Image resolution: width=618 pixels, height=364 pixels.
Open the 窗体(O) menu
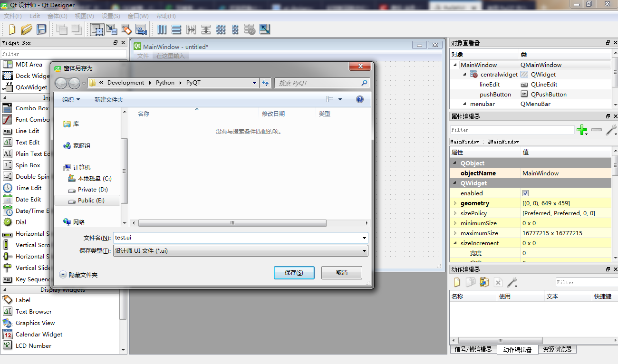[57, 16]
